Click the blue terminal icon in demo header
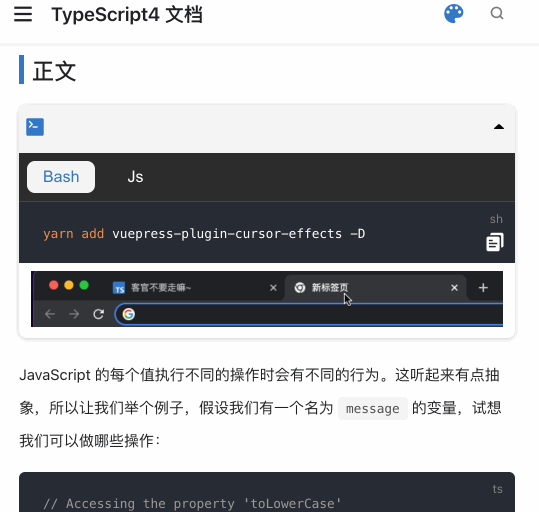 35,127
